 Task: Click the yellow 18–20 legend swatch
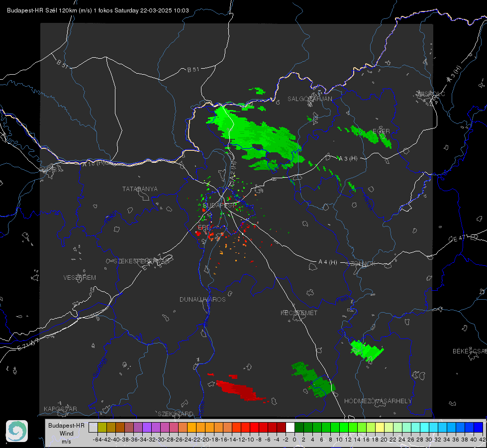click(380, 428)
